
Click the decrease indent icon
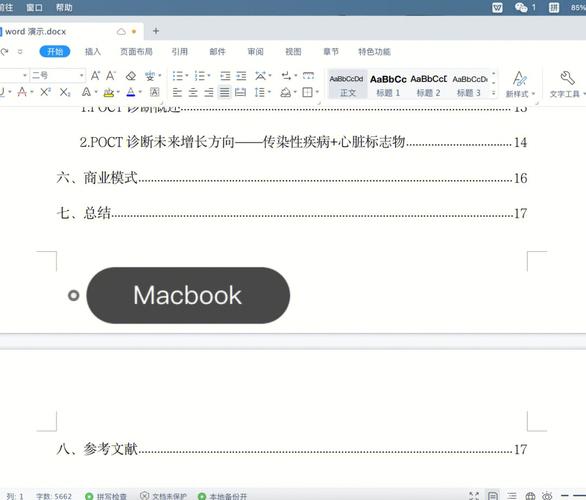(x=225, y=76)
